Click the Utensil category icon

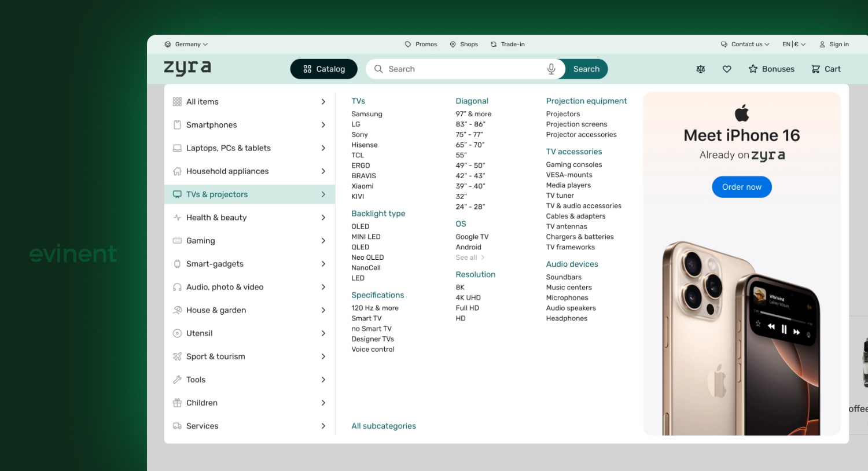point(177,333)
